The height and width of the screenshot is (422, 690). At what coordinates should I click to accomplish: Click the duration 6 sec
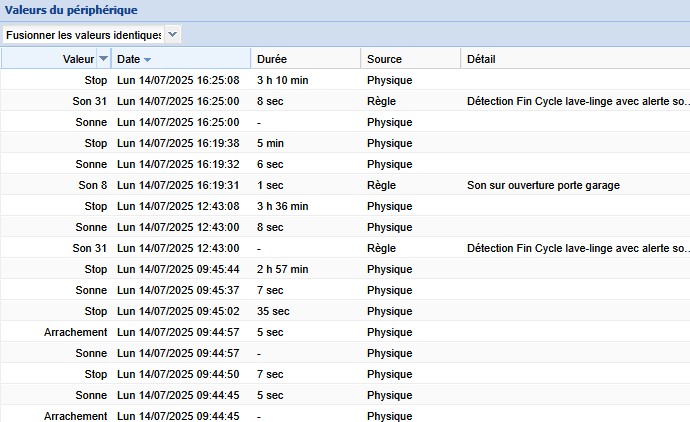coord(270,164)
